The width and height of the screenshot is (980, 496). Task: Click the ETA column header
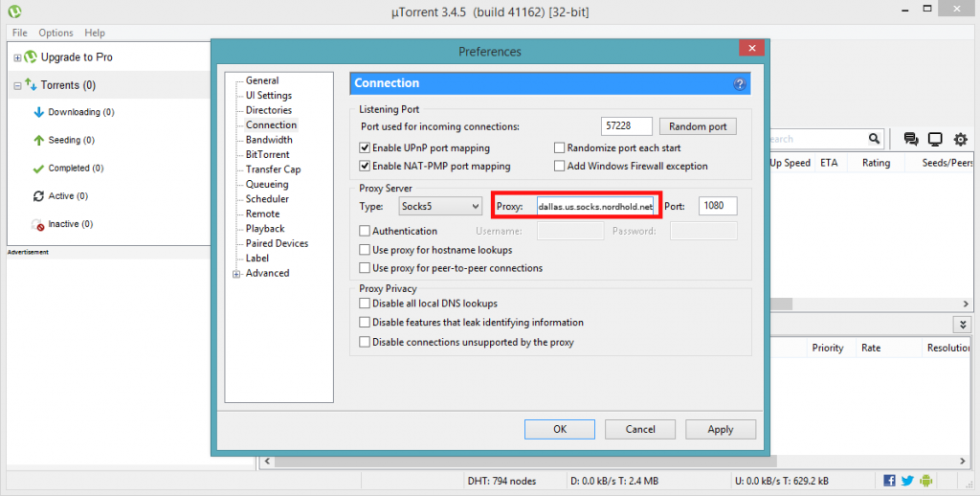pos(829,163)
